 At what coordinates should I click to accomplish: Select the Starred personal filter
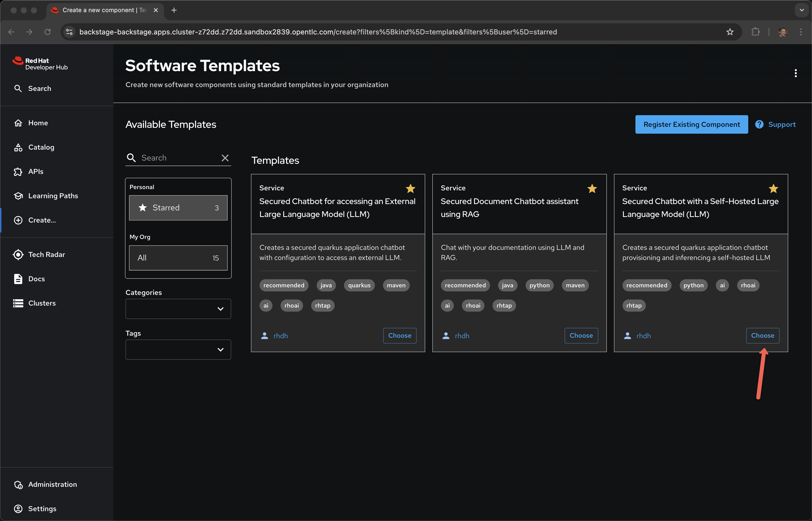[x=178, y=208]
